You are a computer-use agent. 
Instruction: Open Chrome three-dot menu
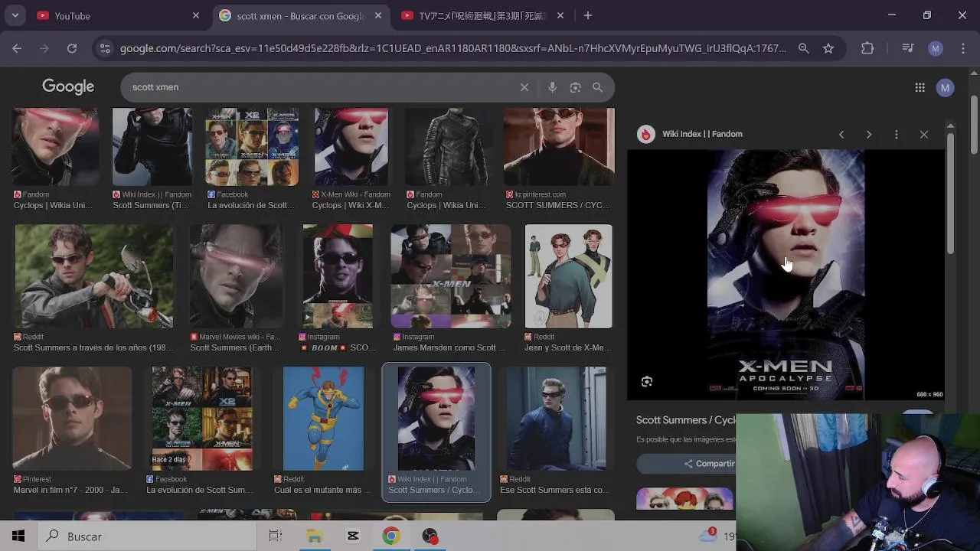coord(962,48)
